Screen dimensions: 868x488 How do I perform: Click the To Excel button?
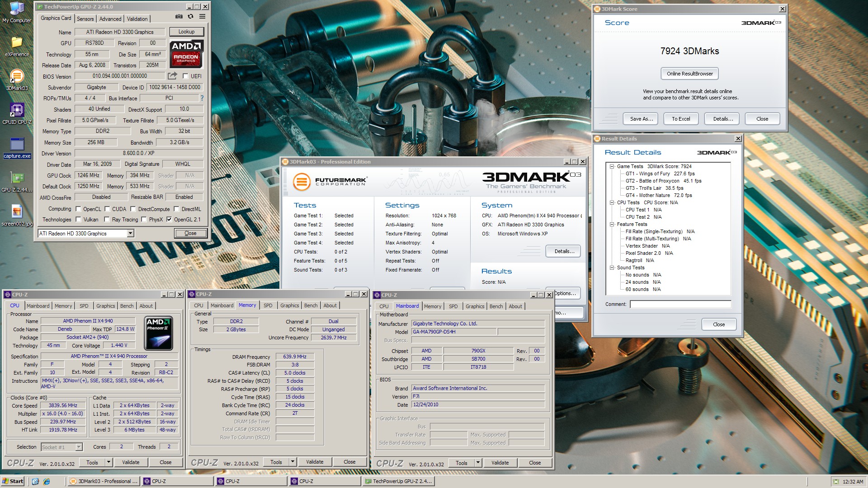click(681, 119)
